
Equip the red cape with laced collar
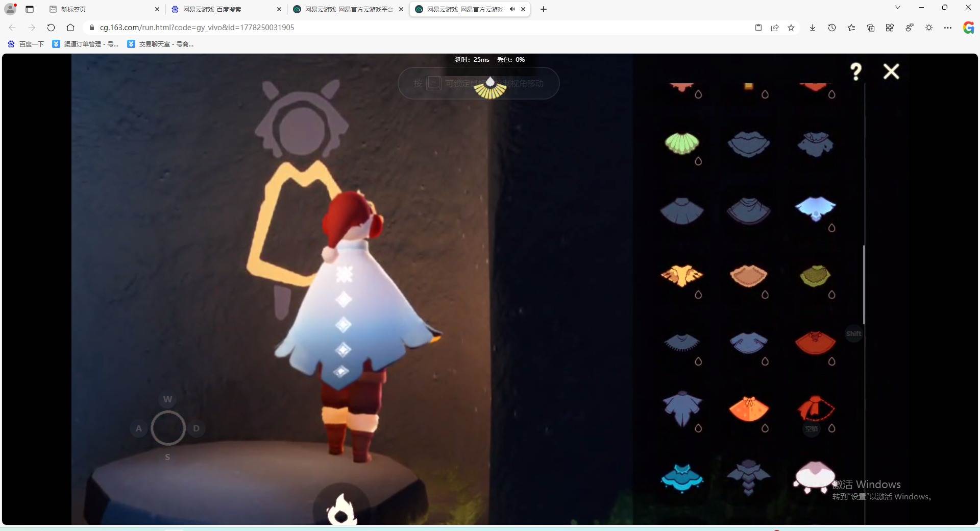pos(815,343)
